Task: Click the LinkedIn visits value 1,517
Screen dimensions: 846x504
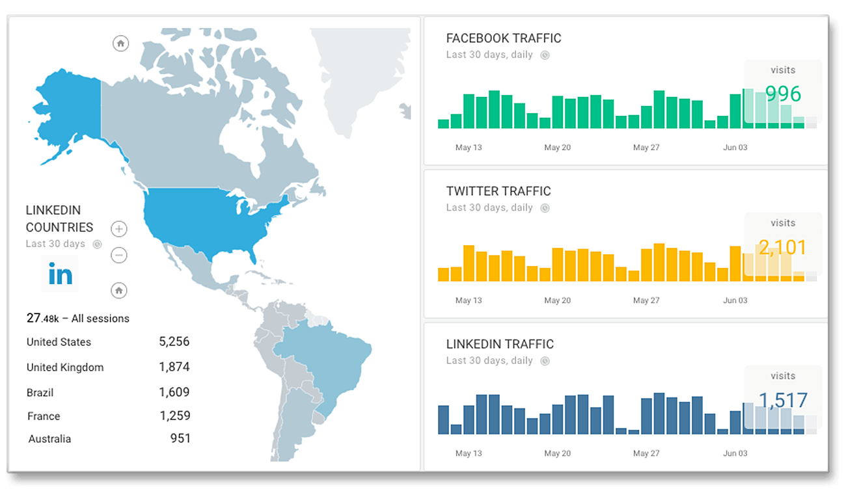Action: [784, 400]
